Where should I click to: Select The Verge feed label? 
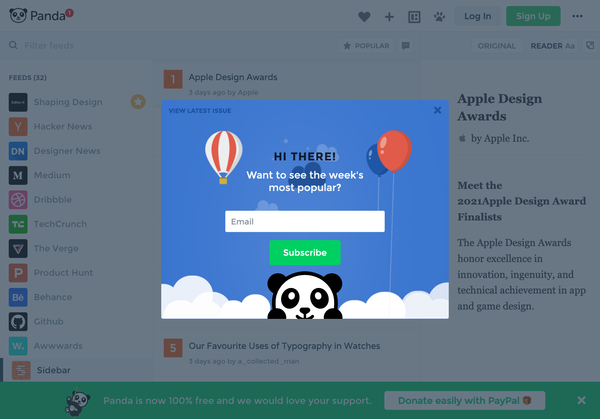[56, 249]
